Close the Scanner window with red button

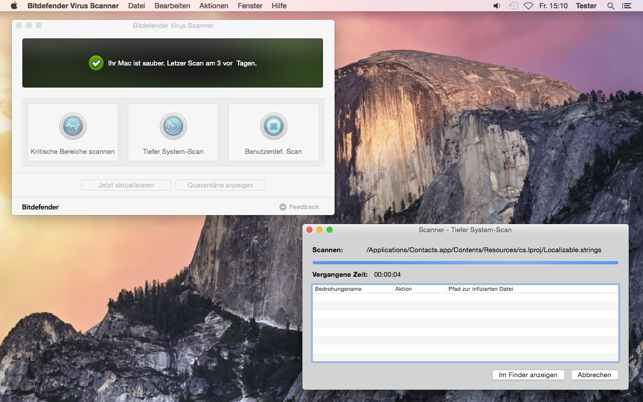310,230
